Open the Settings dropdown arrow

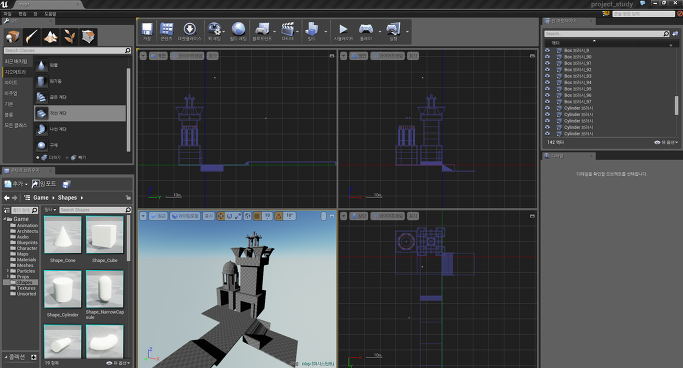click(223, 32)
